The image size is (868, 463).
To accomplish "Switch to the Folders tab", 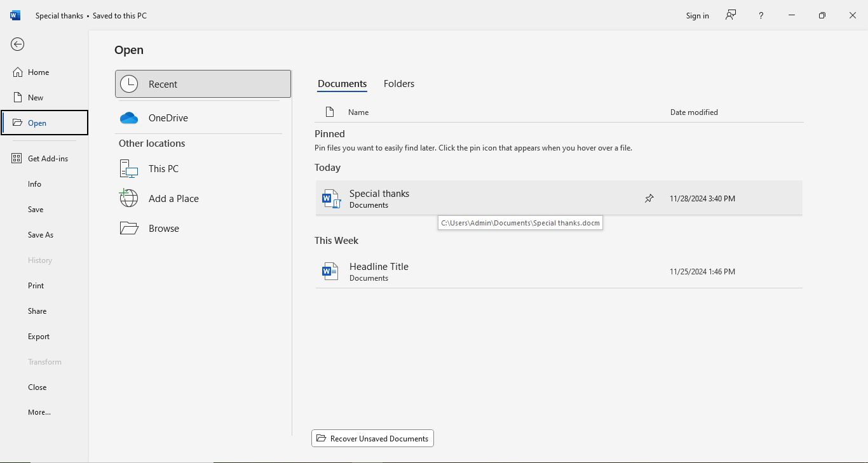I will pyautogui.click(x=399, y=84).
